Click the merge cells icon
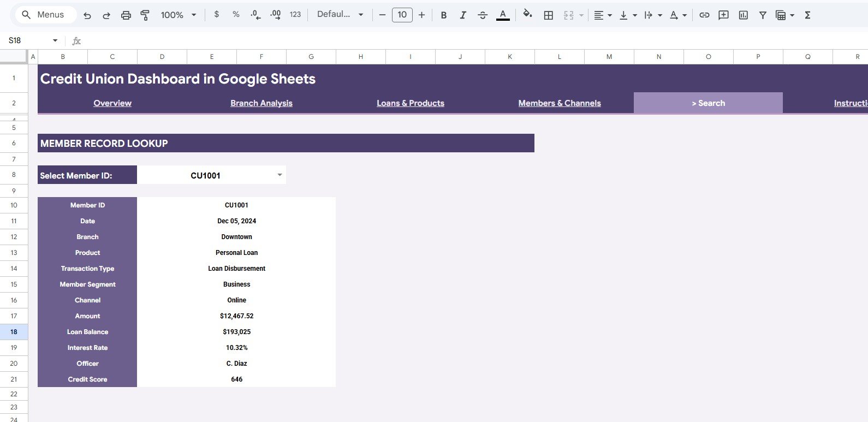This screenshot has width=868, height=422. pos(569,15)
